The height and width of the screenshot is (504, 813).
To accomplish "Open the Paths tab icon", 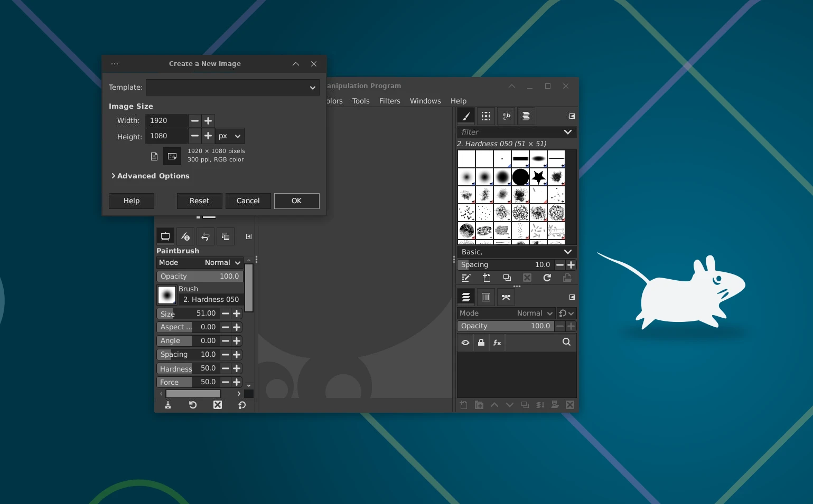I will point(506,297).
